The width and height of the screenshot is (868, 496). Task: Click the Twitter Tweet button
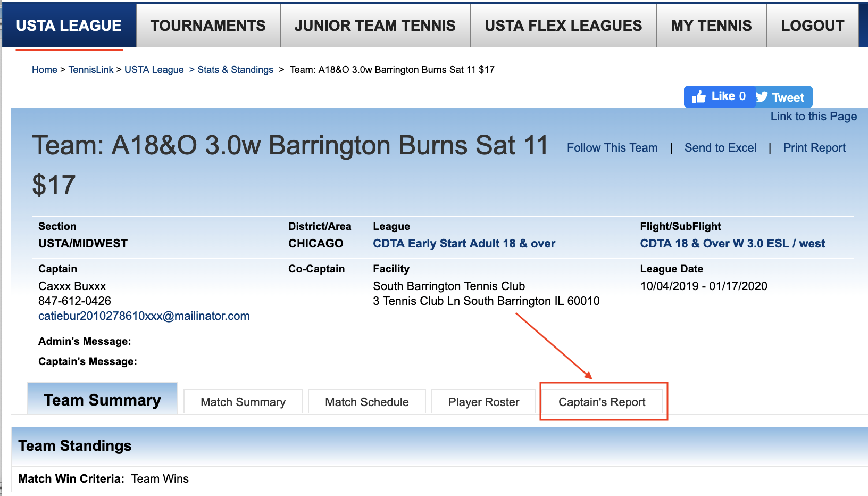782,97
